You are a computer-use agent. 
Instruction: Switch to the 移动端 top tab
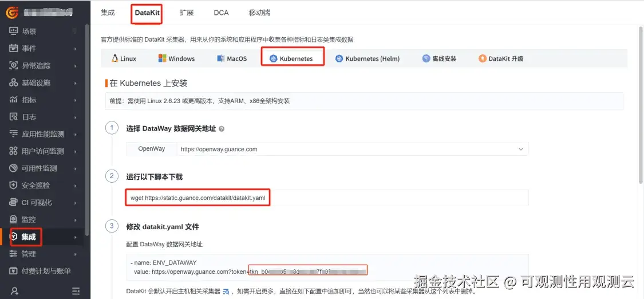click(259, 13)
